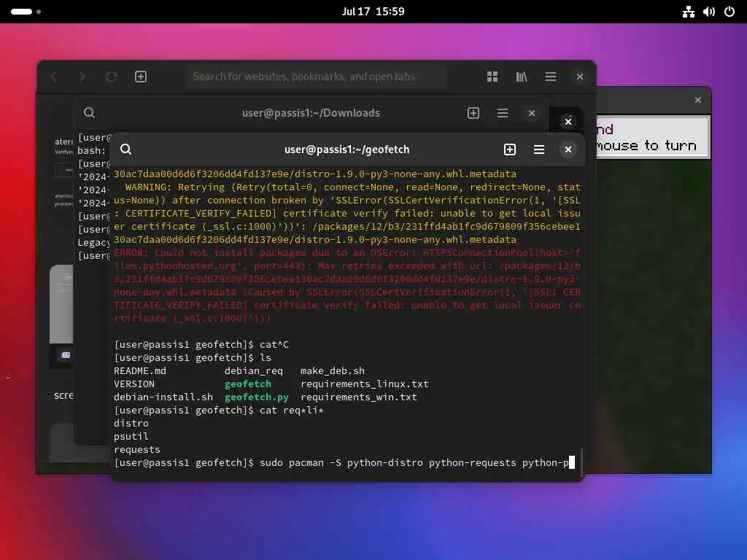
Task: Open the web browser main menu
Action: point(550,77)
